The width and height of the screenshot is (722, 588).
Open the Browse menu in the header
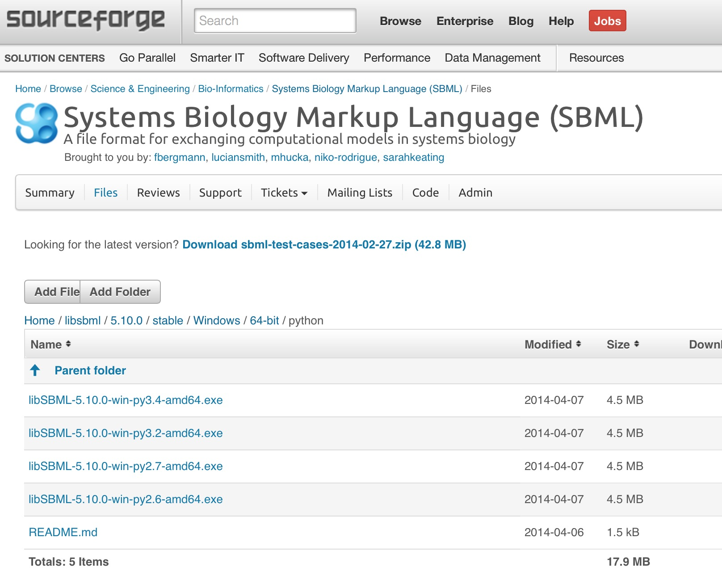[x=400, y=21]
